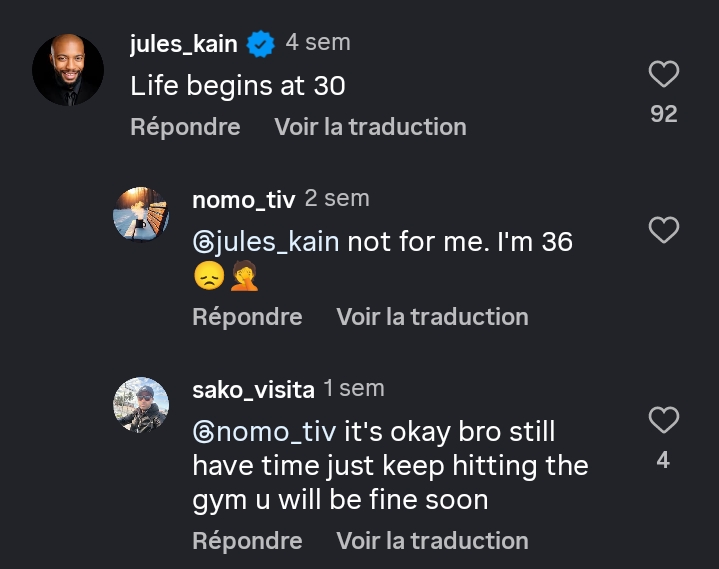Viewport: 719px width, 569px height.
Task: View the 4 likes count on sako_visita's reply
Action: [663, 461]
